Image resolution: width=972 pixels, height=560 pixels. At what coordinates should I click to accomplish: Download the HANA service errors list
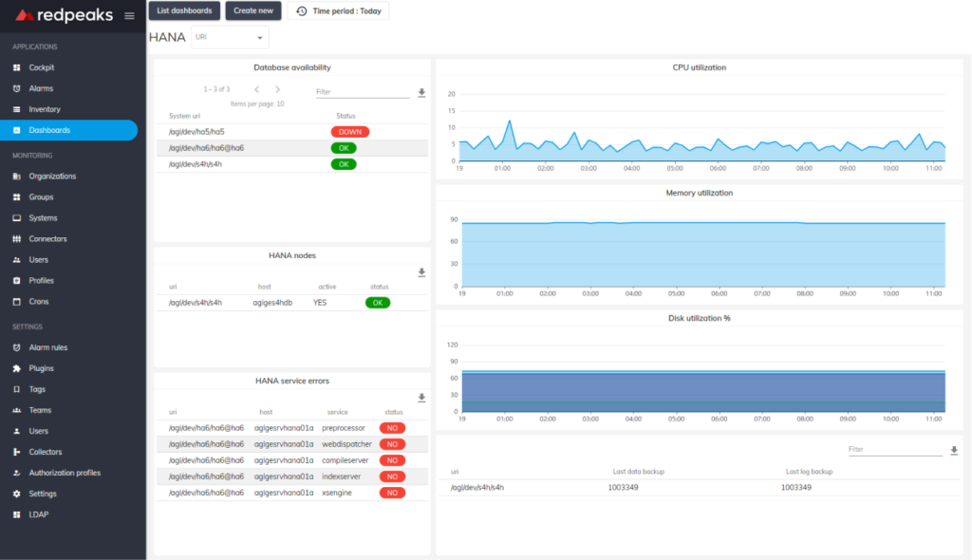pyautogui.click(x=421, y=398)
